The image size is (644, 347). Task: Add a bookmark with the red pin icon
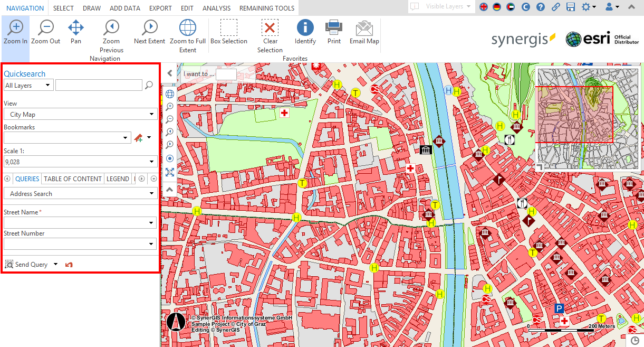pos(138,138)
